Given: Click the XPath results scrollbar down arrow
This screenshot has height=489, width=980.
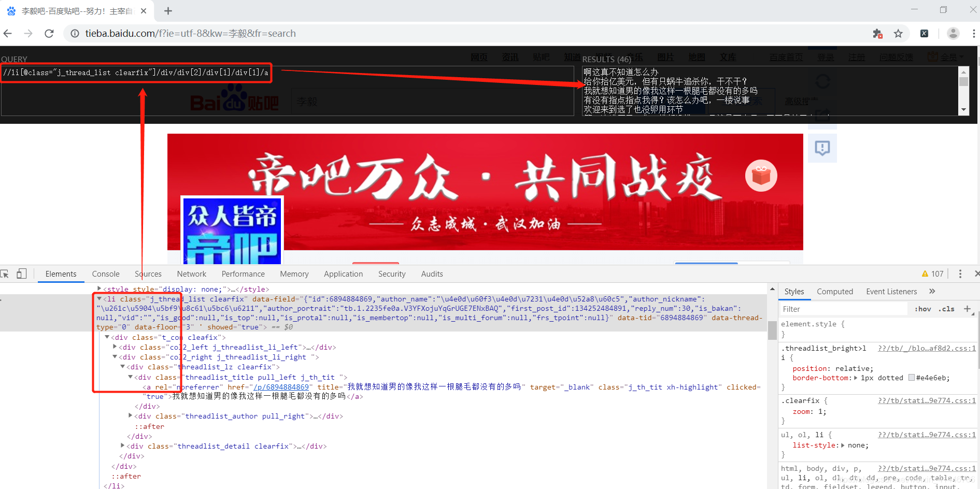Looking at the screenshot, I should 963,110.
